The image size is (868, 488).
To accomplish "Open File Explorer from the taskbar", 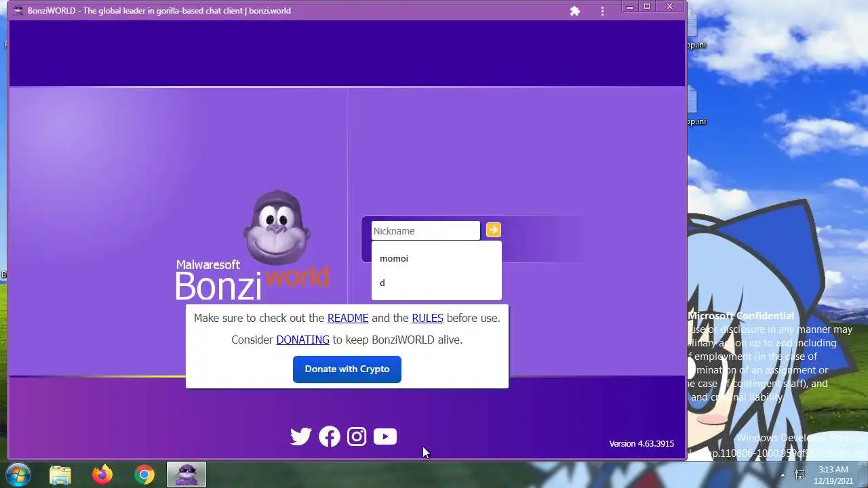I will pos(60,474).
